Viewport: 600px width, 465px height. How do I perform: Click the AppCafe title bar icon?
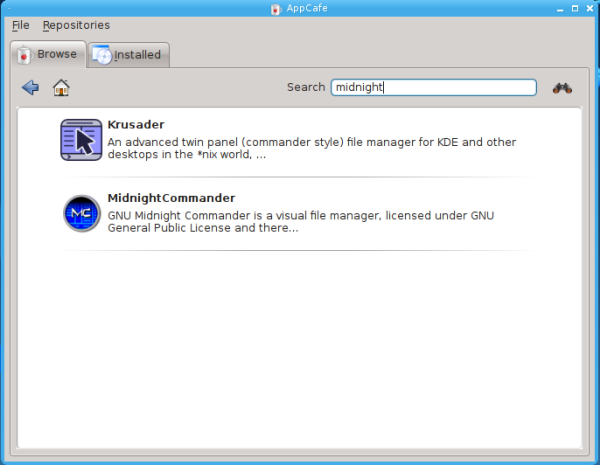tap(275, 9)
